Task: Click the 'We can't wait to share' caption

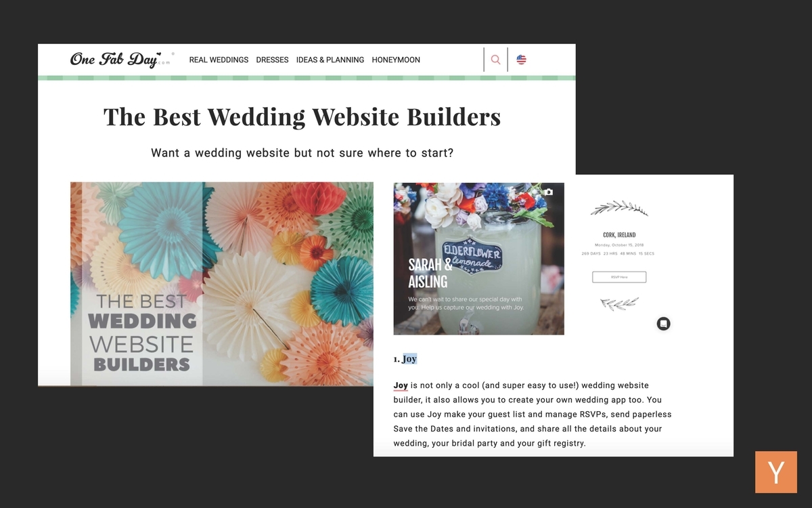Action: [465, 303]
